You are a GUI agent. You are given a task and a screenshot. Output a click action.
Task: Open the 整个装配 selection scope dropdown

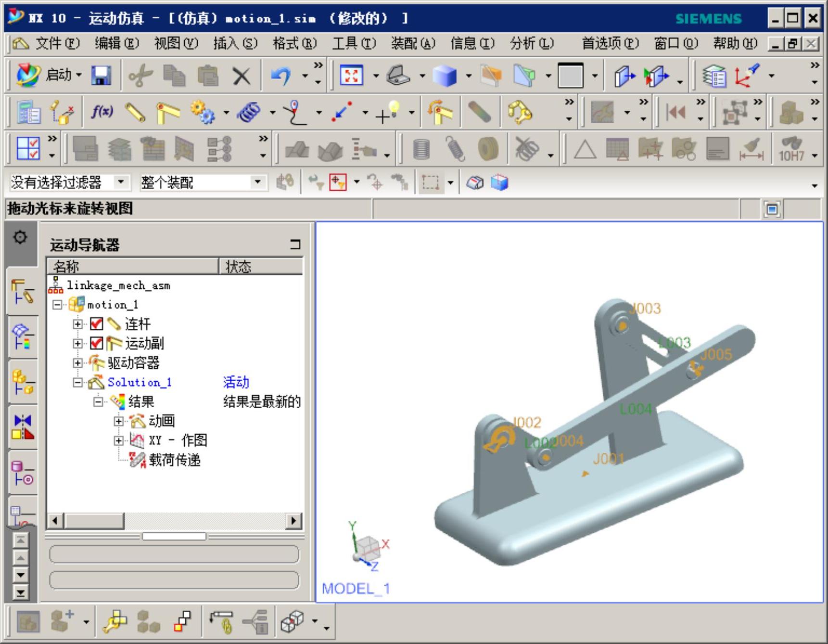(257, 182)
